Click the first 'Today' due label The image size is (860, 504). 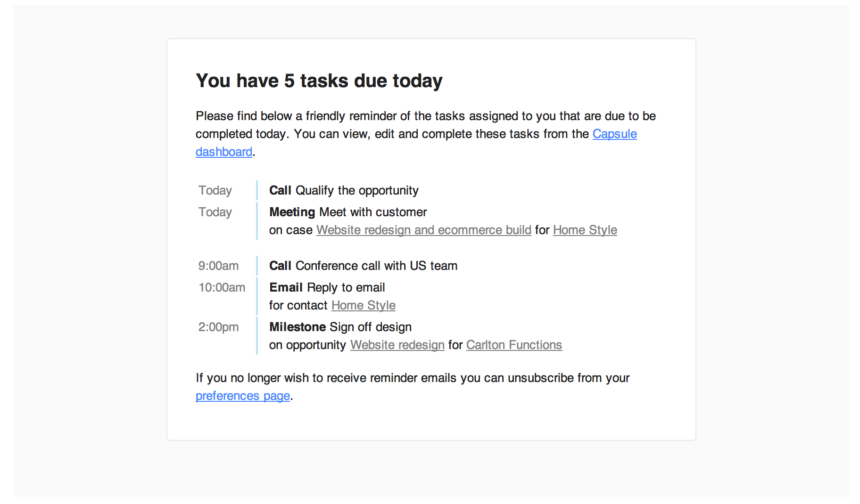(215, 190)
